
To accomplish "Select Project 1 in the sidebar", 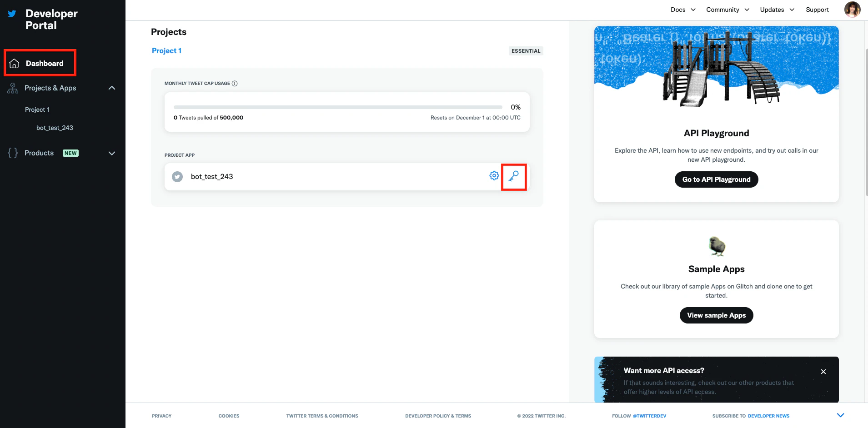I will coord(37,110).
